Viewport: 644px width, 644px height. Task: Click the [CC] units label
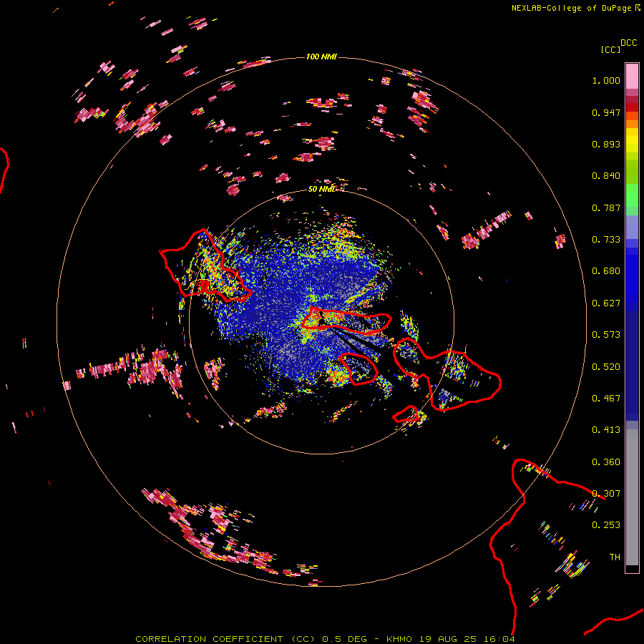point(611,49)
